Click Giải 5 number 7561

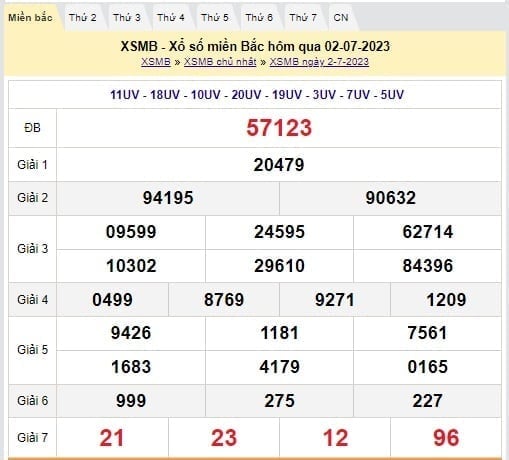pos(428,333)
